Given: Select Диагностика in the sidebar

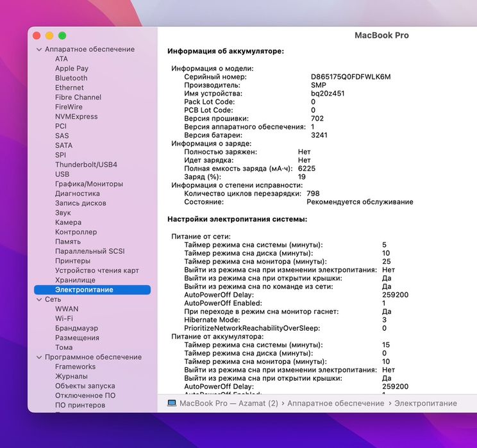Looking at the screenshot, I should click(x=78, y=194).
